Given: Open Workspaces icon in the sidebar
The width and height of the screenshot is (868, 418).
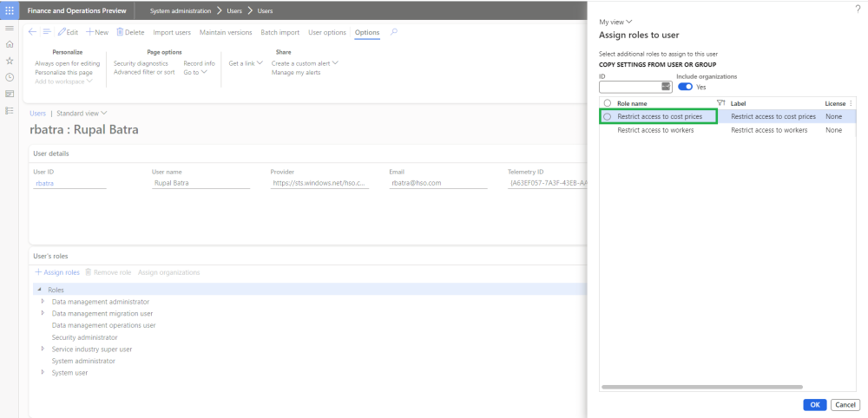Looking at the screenshot, I should click(10, 94).
